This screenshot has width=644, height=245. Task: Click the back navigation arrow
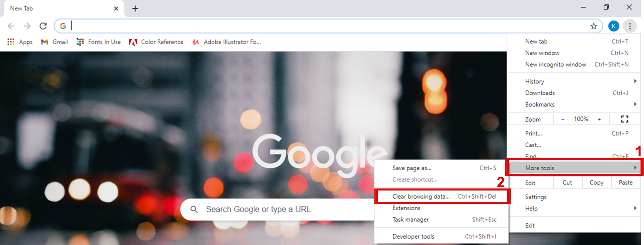(11, 26)
